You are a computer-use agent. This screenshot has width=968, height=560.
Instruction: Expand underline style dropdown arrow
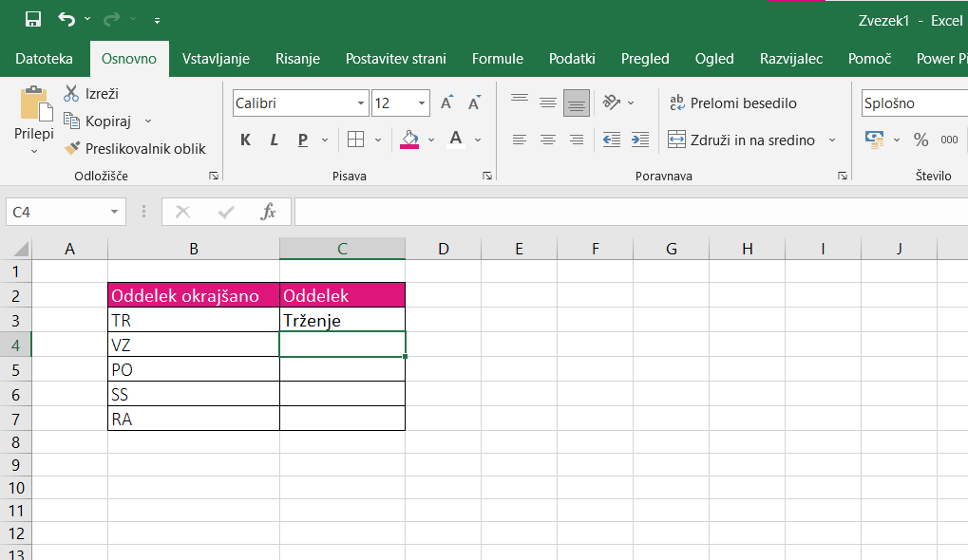tap(325, 140)
